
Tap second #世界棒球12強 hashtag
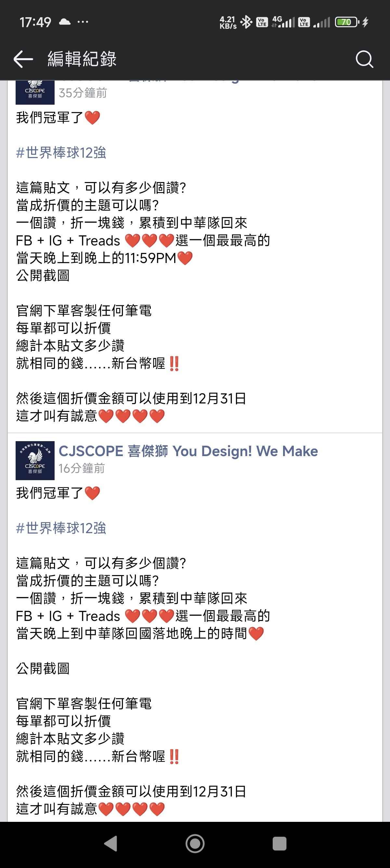[61, 528]
